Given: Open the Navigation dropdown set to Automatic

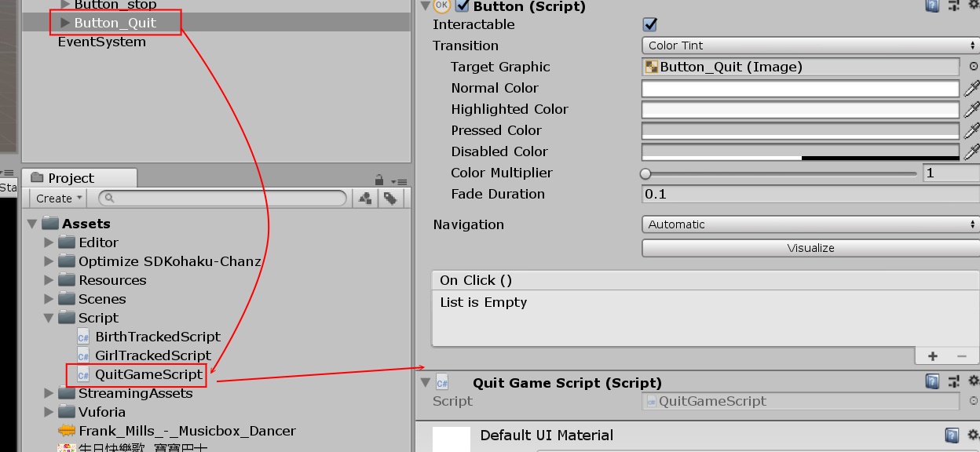Looking at the screenshot, I should pos(809,224).
